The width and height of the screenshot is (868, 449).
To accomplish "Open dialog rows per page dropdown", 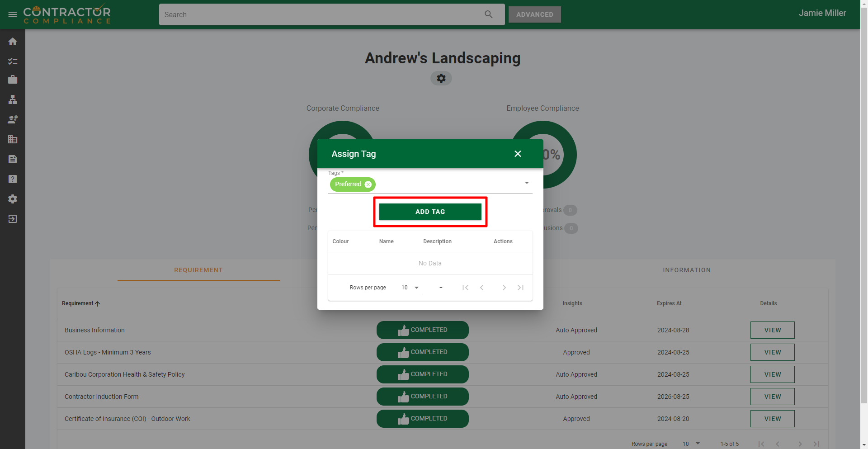I will [411, 288].
